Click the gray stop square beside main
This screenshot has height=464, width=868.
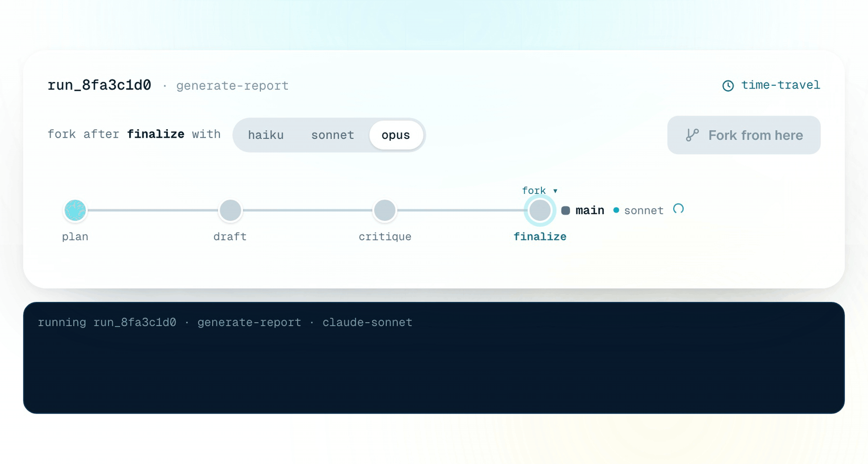(565, 210)
